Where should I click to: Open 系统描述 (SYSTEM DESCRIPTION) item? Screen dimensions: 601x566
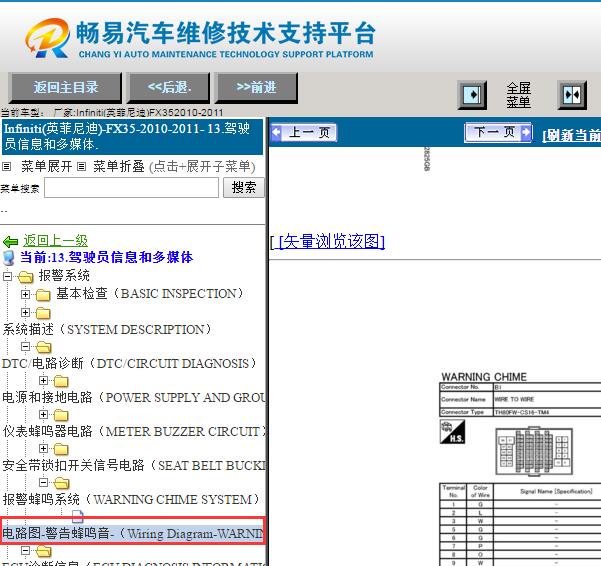[x=107, y=330]
